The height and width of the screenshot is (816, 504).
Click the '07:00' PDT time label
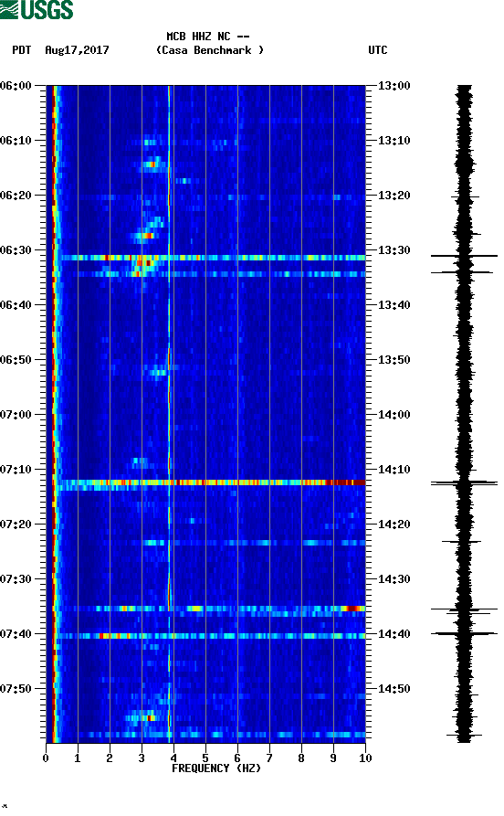16,415
